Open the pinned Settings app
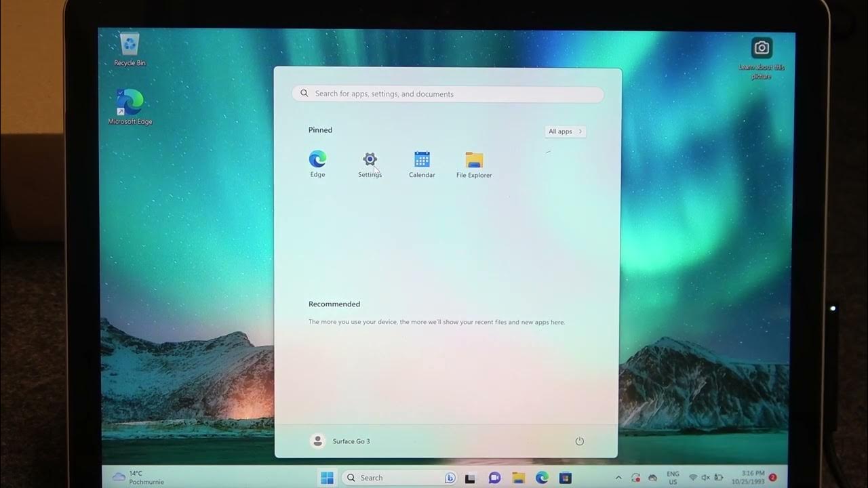This screenshot has width=868, height=488. coord(370,164)
